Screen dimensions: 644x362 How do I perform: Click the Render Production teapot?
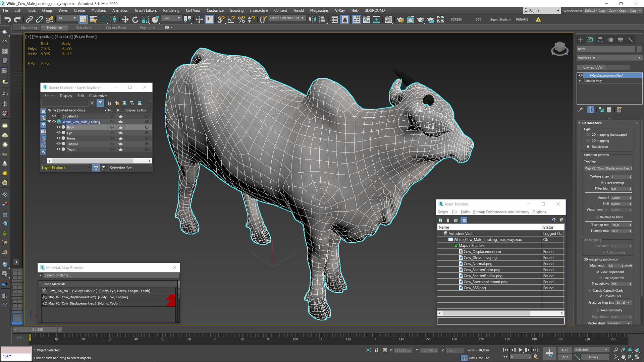[x=420, y=19]
